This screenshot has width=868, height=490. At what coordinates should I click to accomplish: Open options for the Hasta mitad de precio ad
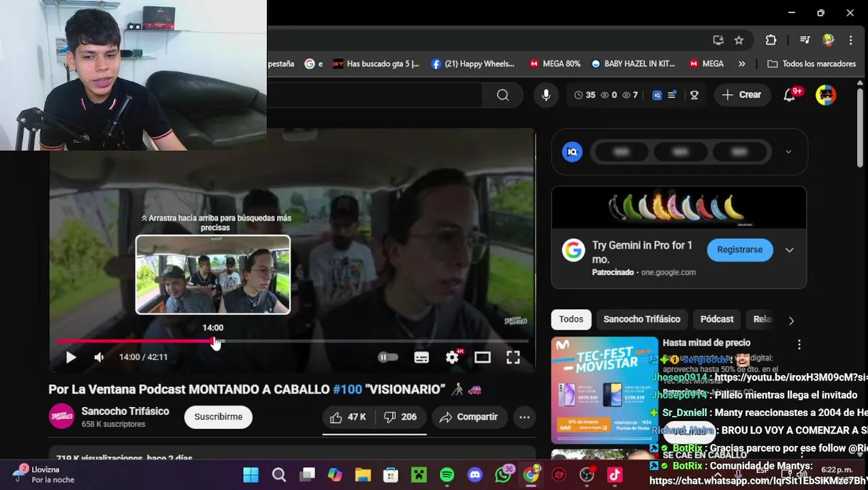point(799,344)
